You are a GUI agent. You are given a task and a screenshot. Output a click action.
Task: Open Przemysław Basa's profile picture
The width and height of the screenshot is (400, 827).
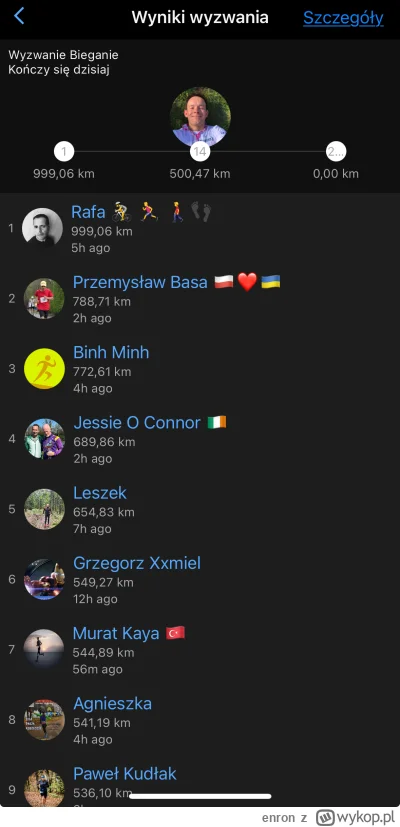44,298
